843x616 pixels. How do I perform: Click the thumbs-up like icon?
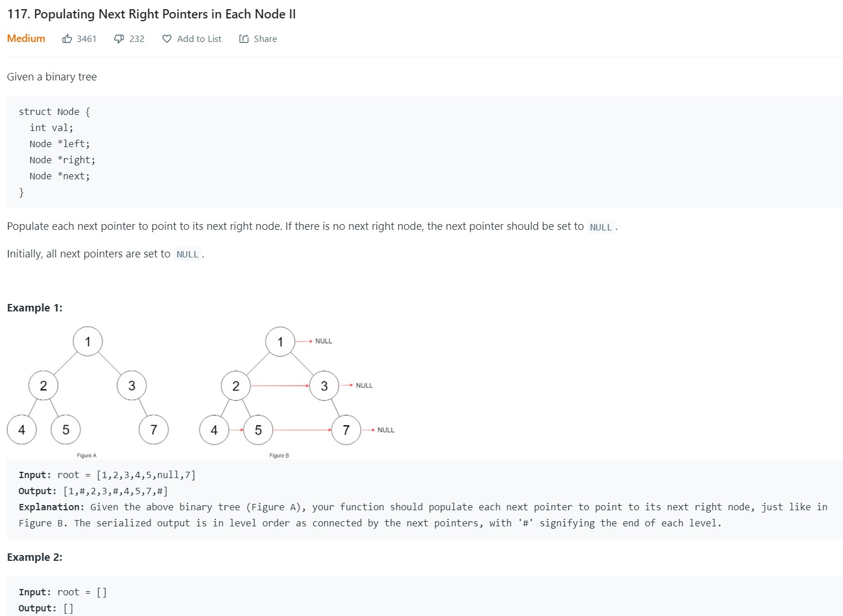[x=67, y=38]
